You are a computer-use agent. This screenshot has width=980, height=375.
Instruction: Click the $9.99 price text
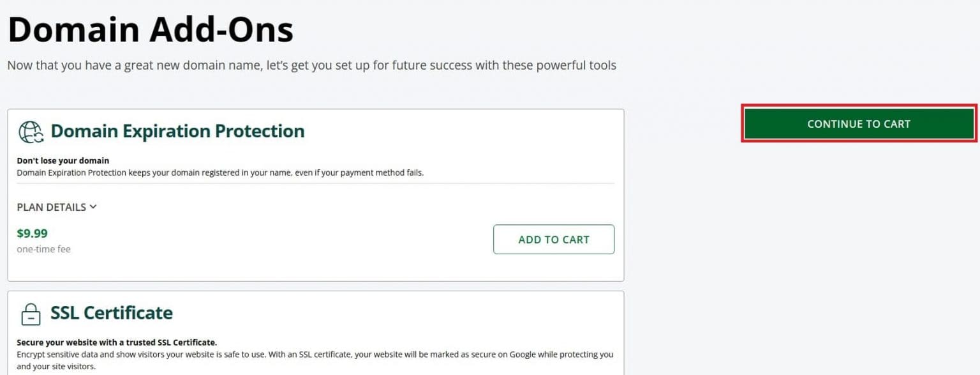tap(32, 233)
